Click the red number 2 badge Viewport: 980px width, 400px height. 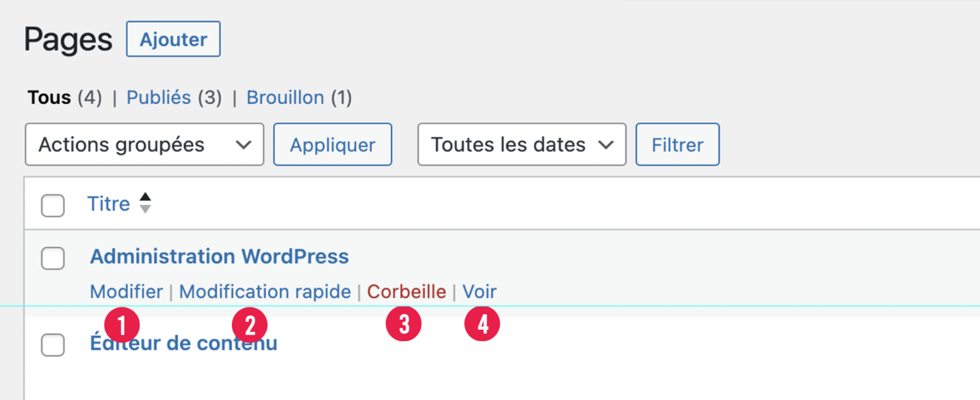(250, 325)
